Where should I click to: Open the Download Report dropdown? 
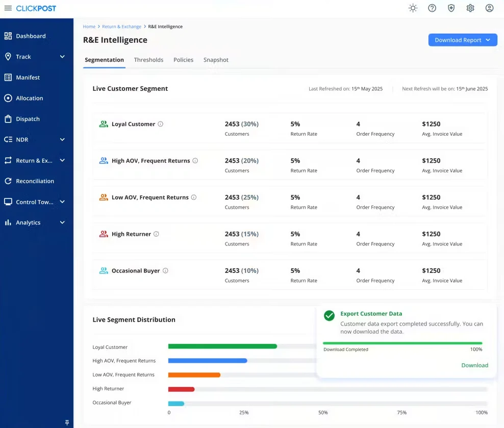click(x=463, y=40)
